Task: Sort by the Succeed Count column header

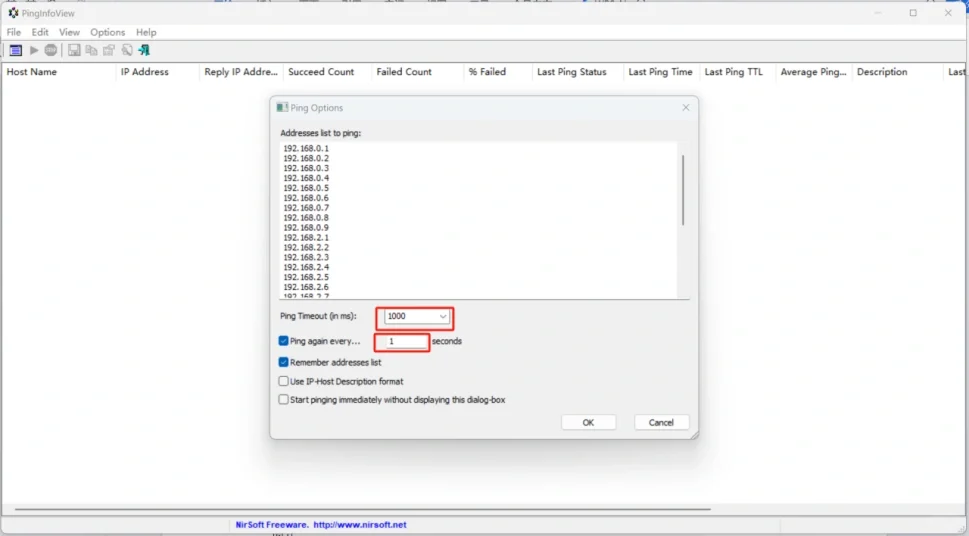Action: (x=328, y=72)
